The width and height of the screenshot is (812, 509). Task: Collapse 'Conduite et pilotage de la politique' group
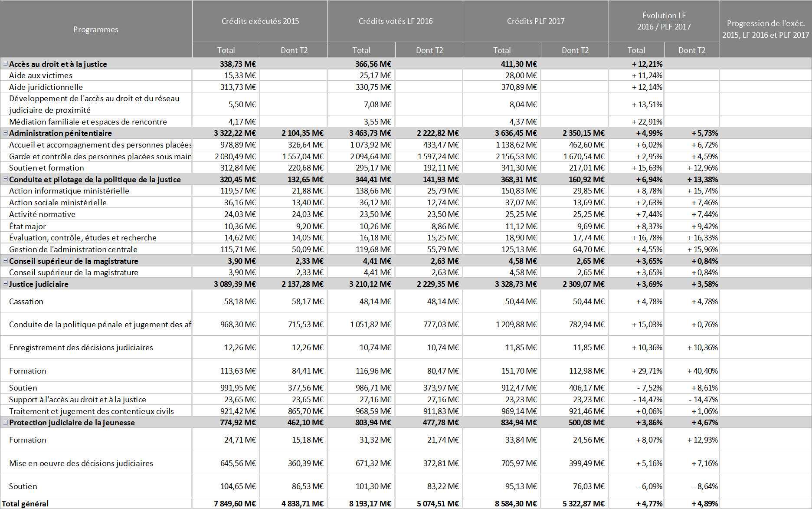(x=5, y=179)
